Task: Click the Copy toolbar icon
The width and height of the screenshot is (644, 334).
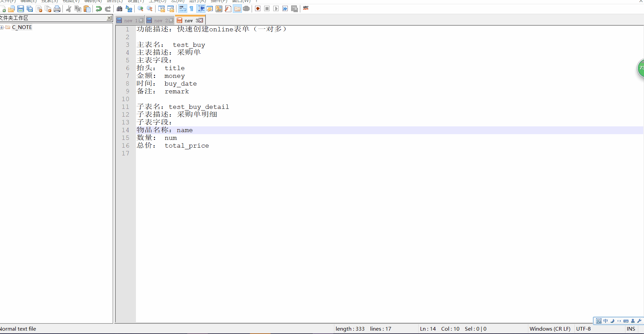Action: [x=78, y=9]
